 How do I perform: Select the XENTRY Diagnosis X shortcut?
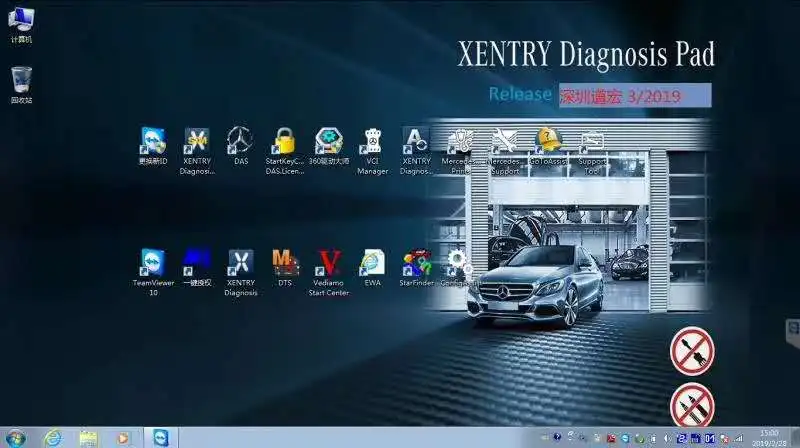pos(240,272)
